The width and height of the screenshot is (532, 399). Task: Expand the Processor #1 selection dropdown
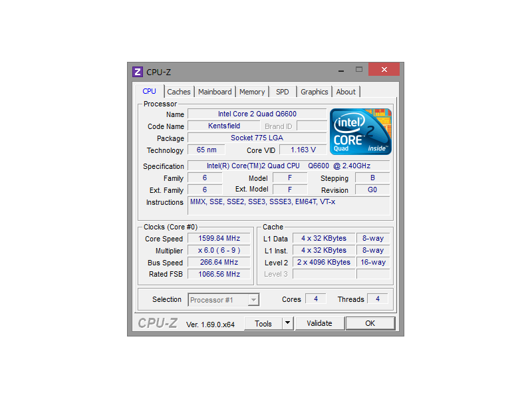point(253,300)
